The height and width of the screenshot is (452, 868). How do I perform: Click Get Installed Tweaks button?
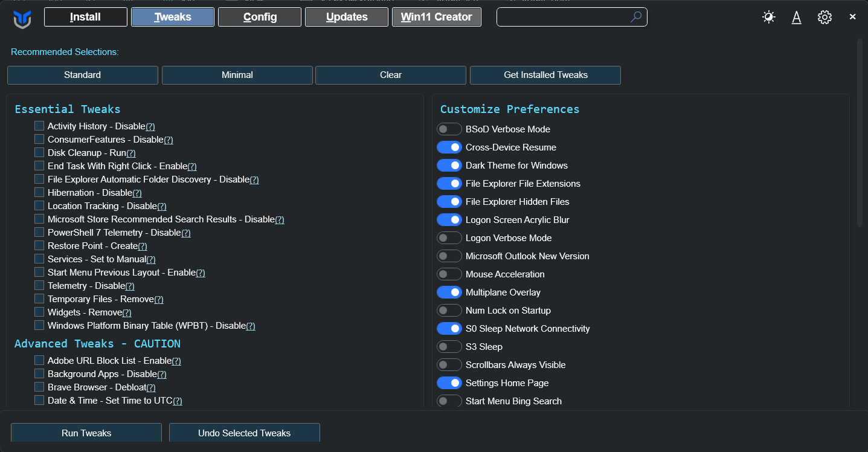click(x=545, y=75)
